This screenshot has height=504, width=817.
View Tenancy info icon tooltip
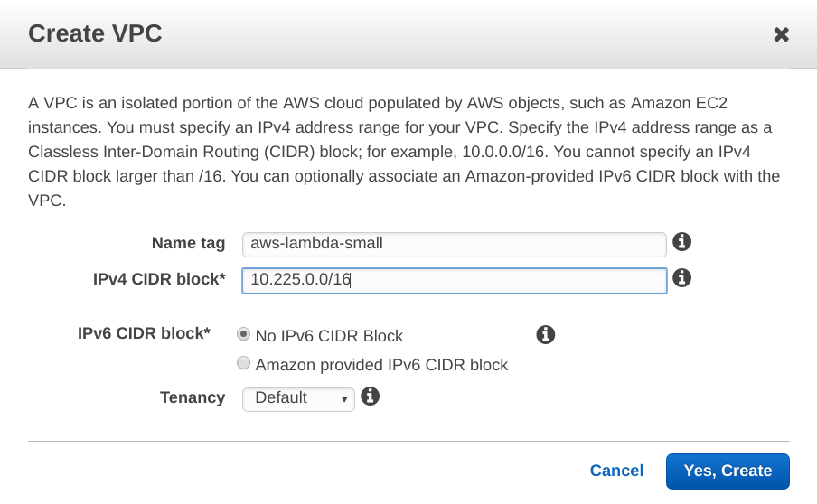(370, 397)
